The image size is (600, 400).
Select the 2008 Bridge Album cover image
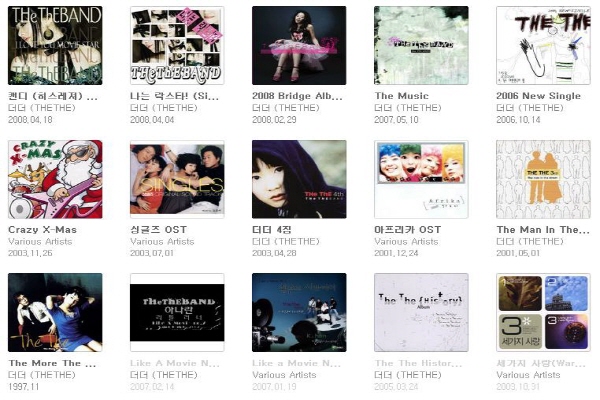(x=299, y=46)
